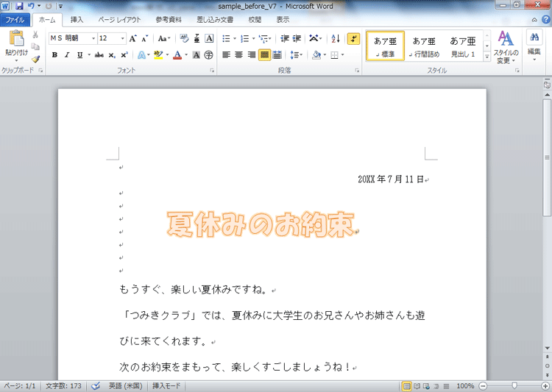Open line spacing dropdown
The width and height of the screenshot is (552, 392).
[297, 55]
